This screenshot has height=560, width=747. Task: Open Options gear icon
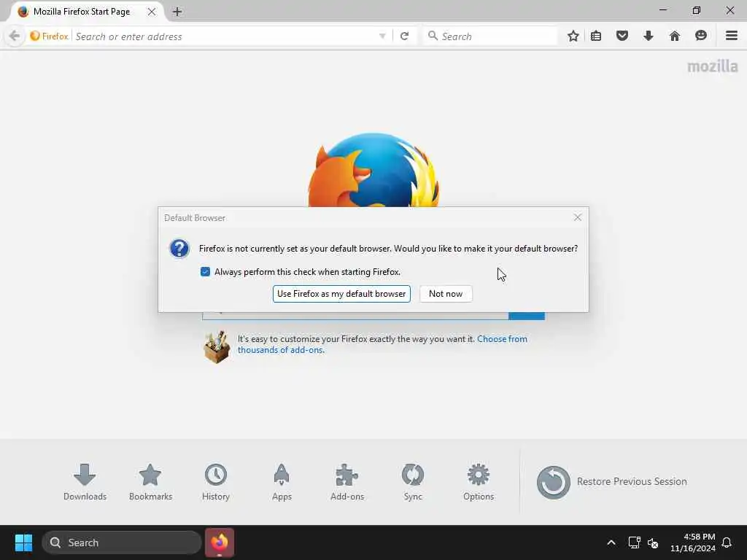click(x=479, y=482)
